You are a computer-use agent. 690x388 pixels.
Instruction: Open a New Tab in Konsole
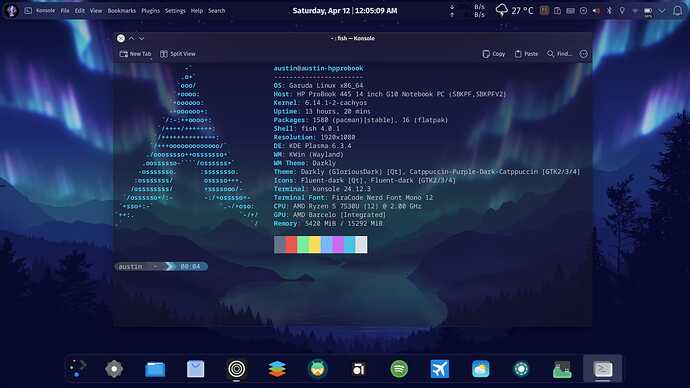point(135,54)
